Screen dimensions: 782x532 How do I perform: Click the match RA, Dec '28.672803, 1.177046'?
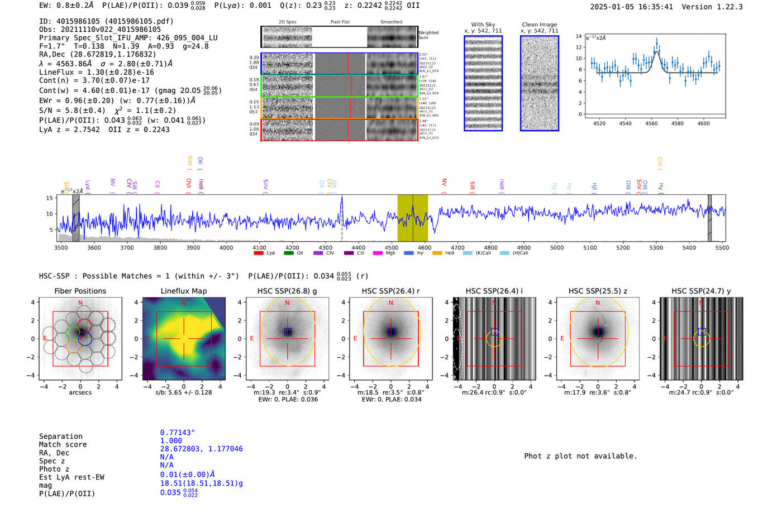[x=202, y=449]
